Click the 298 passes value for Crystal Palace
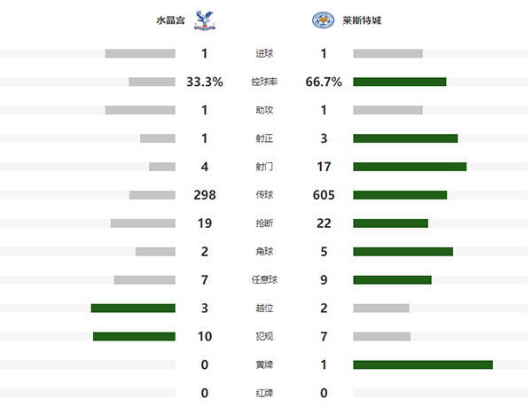Image resolution: width=532 pixels, height=415 pixels. tap(205, 195)
